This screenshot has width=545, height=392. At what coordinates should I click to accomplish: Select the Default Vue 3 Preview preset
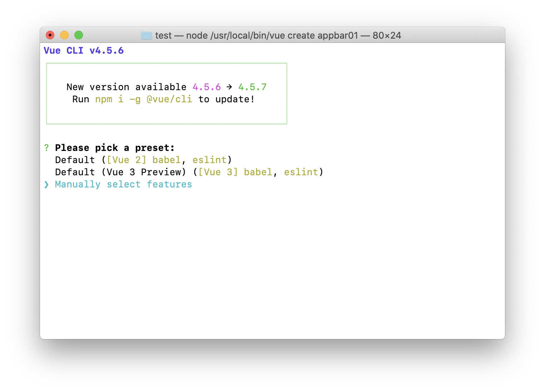click(x=189, y=172)
